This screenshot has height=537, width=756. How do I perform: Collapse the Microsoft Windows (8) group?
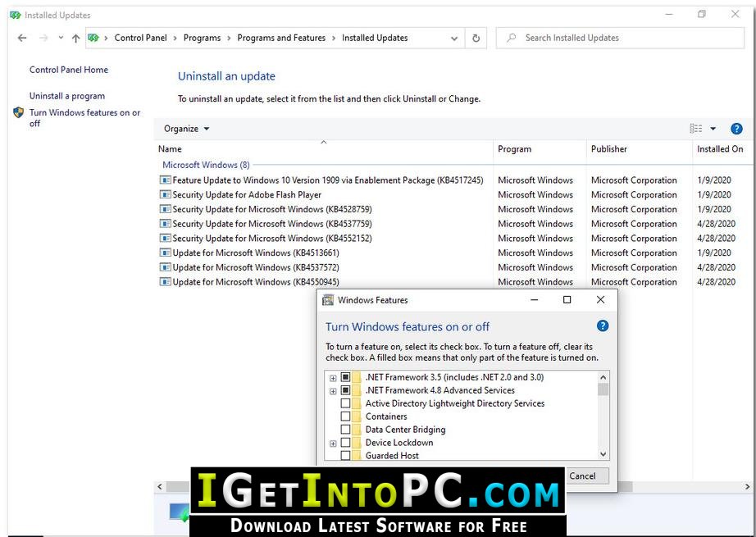click(206, 165)
